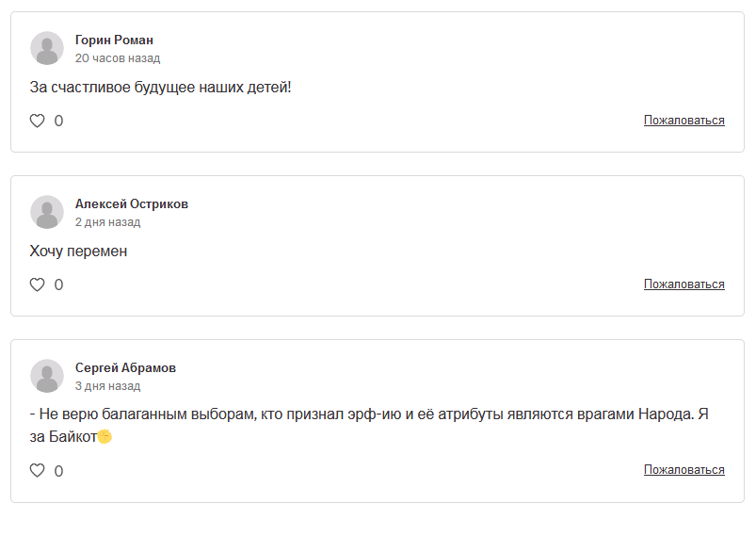Open Алексей Остриков's profile avatar

pyautogui.click(x=47, y=212)
